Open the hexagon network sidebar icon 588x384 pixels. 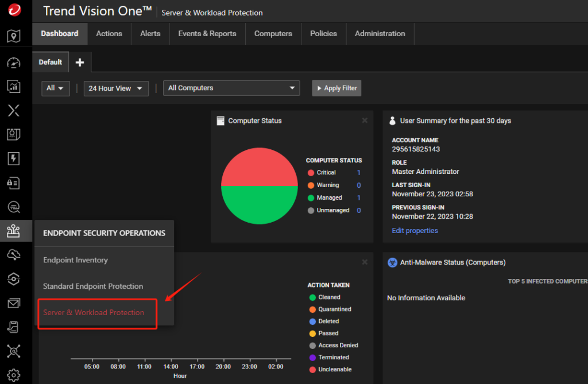tap(14, 278)
